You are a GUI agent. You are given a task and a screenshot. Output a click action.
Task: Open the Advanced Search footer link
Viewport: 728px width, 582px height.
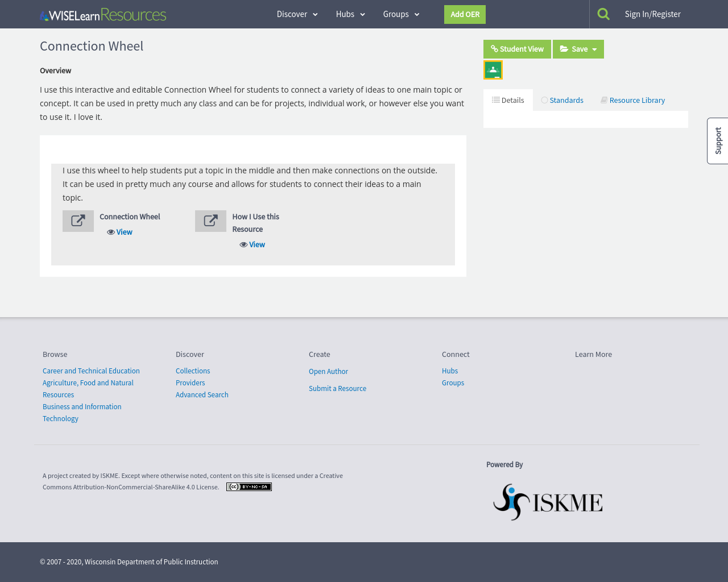point(202,395)
